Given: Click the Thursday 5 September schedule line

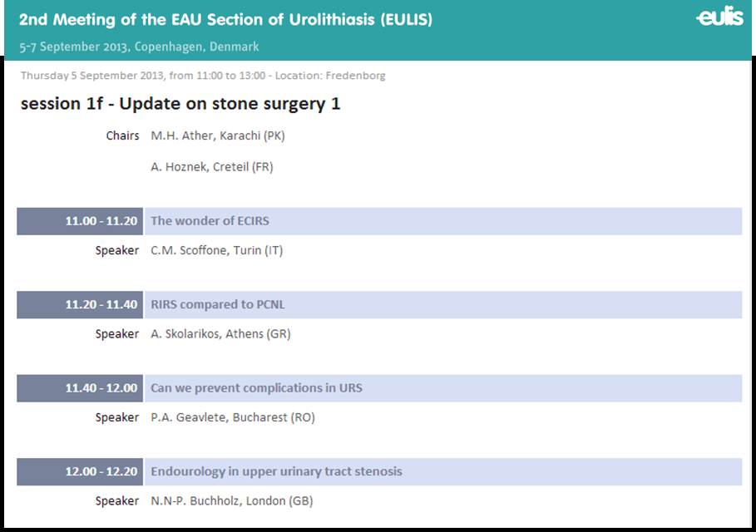Looking at the screenshot, I should coord(203,76).
